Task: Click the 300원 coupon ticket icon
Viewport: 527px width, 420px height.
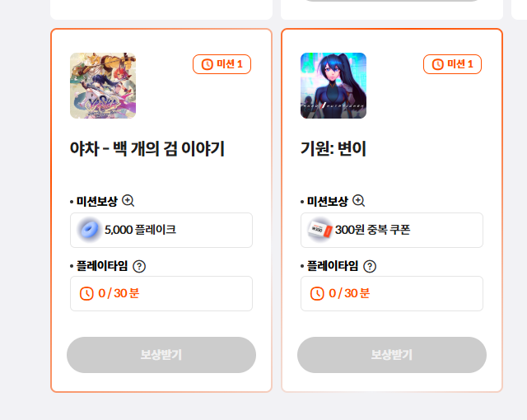Action: pyautogui.click(x=320, y=230)
